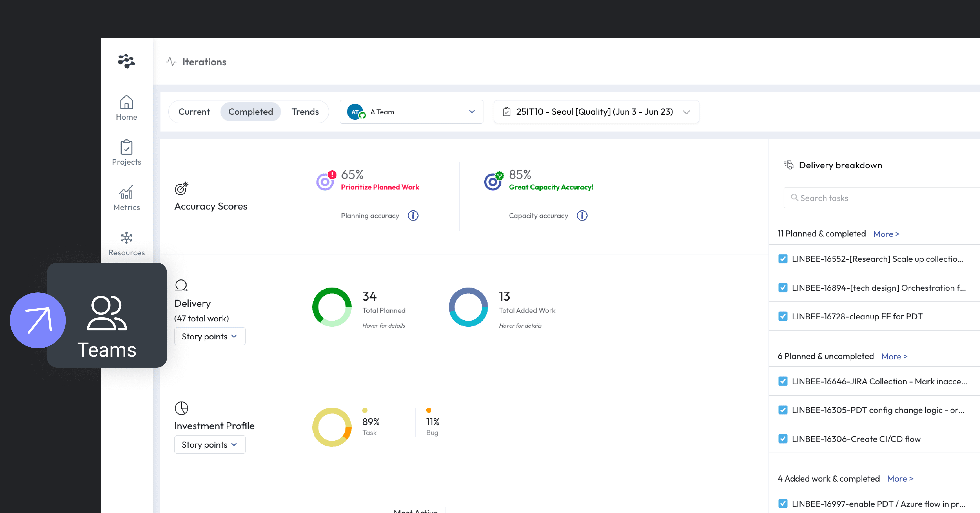Click the 34 Total Planned value

(369, 296)
